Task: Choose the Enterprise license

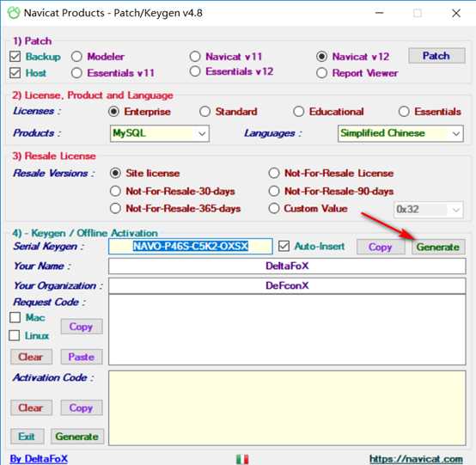Action: point(113,112)
